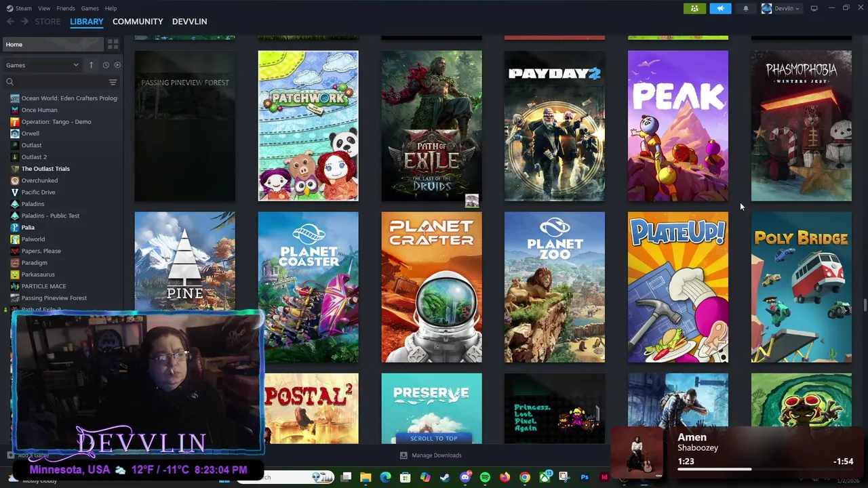This screenshot has height=488, width=868.
Task: Open the PlateUp! game cover
Action: pyautogui.click(x=678, y=287)
